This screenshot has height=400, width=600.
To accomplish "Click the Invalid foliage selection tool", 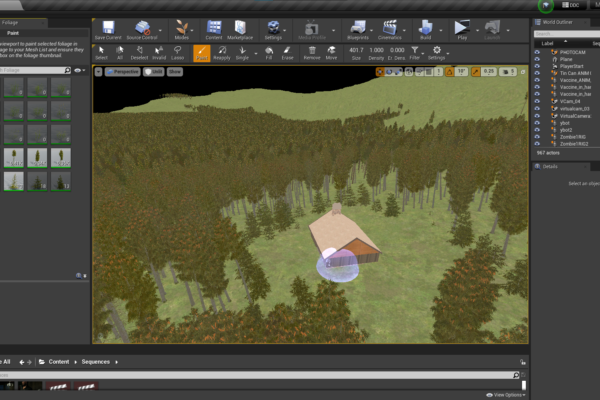I will [x=159, y=53].
